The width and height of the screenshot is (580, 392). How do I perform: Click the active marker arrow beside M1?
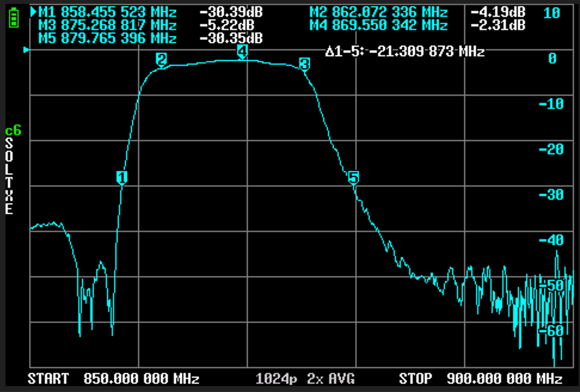[x=34, y=12]
